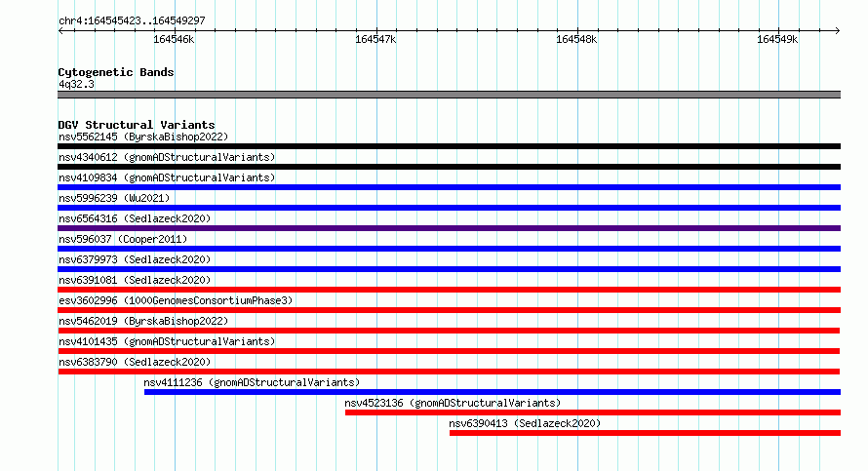The width and height of the screenshot is (868, 471).
Task: Select the red nsv6390413 variant bar
Action: click(645, 433)
